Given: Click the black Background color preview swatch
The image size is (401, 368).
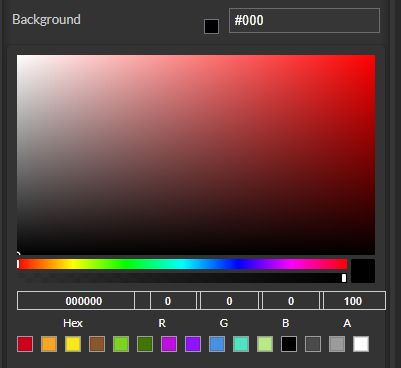Looking at the screenshot, I should point(211,26).
